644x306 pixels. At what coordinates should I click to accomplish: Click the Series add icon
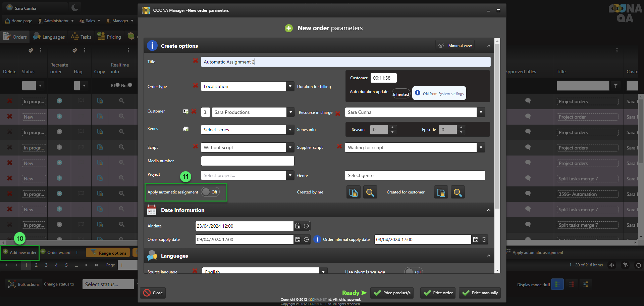pos(186,129)
